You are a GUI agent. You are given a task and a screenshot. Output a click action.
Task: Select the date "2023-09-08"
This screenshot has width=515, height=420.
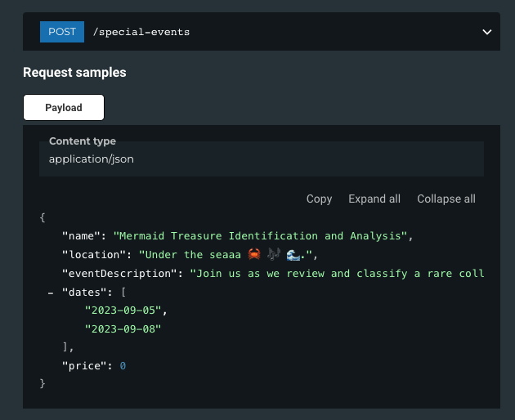(x=123, y=329)
